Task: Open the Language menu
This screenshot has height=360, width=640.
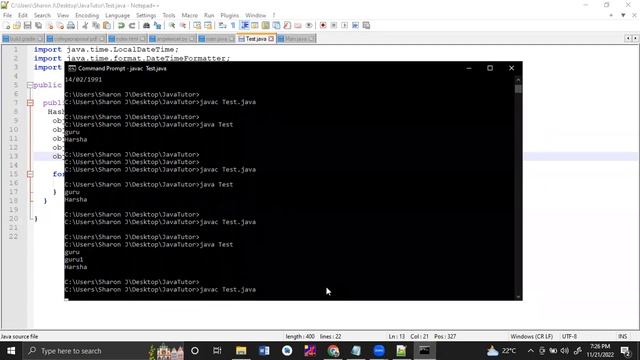Action: coord(117,15)
